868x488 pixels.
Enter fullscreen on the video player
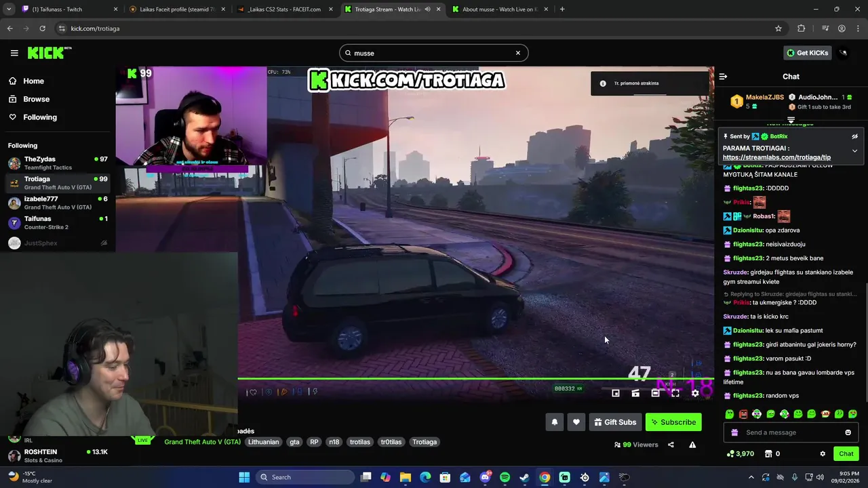675,393
